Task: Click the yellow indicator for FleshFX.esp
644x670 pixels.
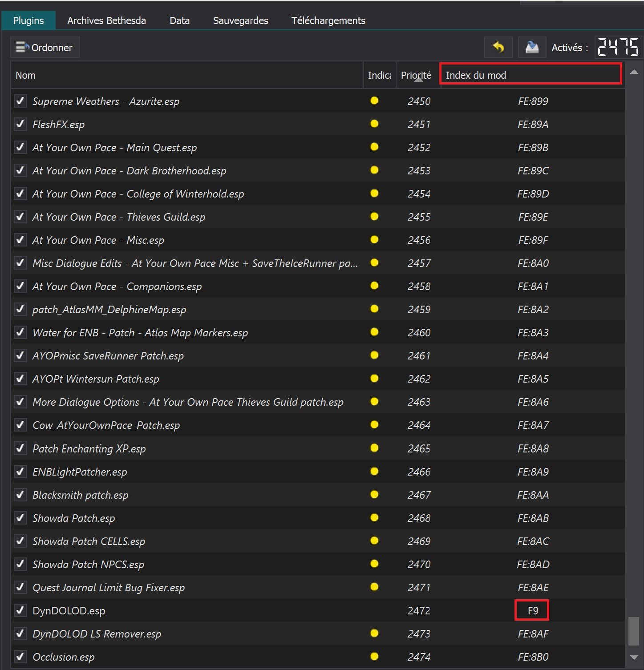Action: point(374,124)
